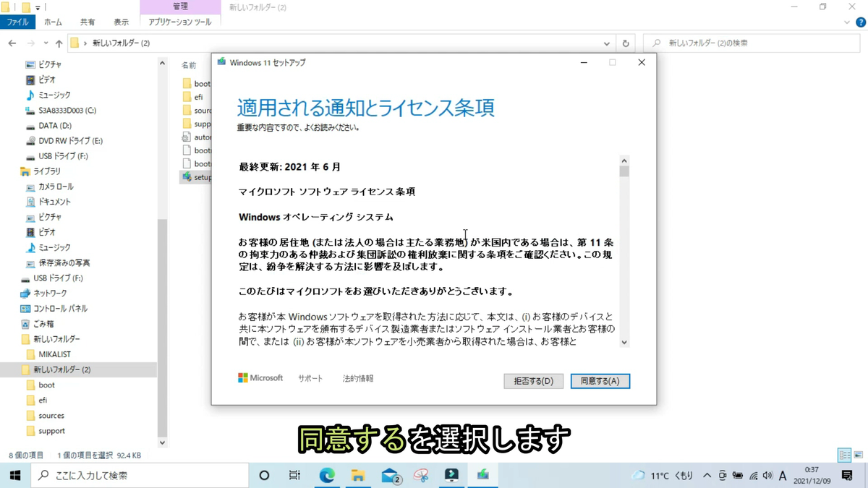This screenshot has height=488, width=868.
Task: Select the setup file in file list
Action: tap(196, 177)
